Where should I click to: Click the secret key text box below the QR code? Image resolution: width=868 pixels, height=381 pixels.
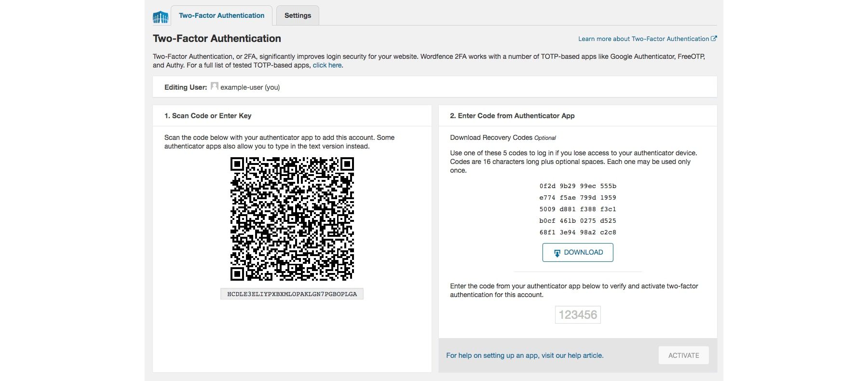pyautogui.click(x=292, y=294)
